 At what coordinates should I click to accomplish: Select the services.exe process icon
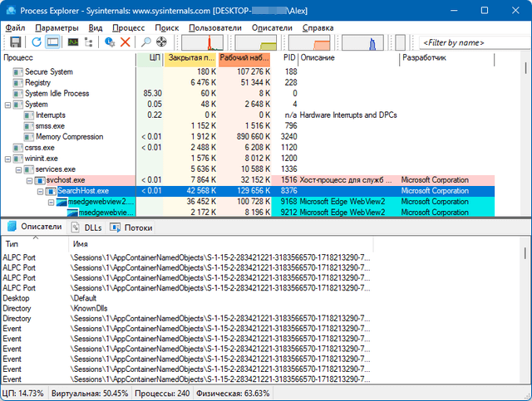tap(29, 169)
